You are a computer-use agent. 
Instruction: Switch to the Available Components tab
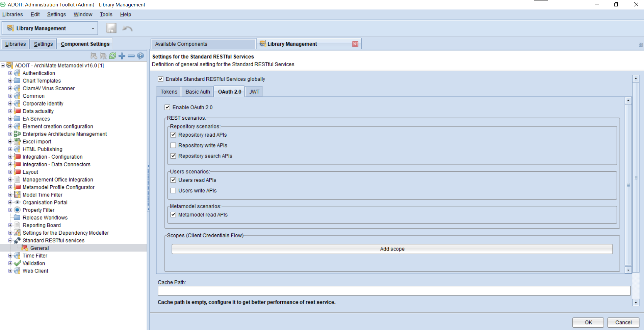point(203,44)
